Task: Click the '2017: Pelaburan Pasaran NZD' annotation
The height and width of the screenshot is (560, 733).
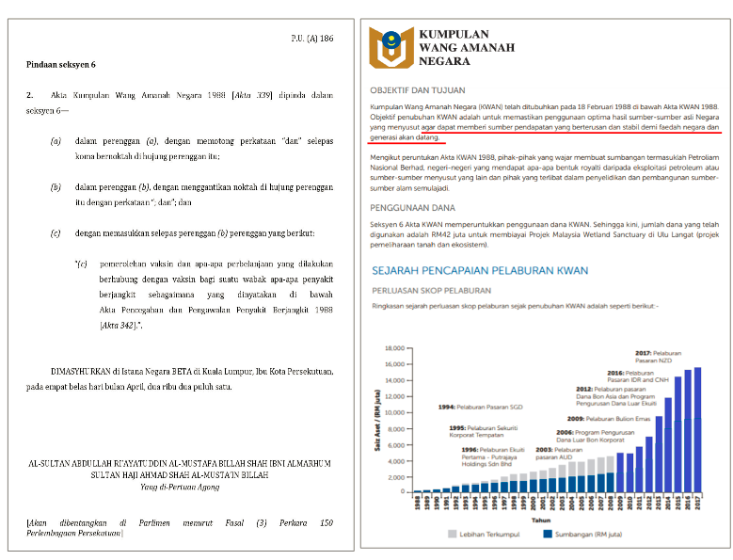Action: [658, 357]
